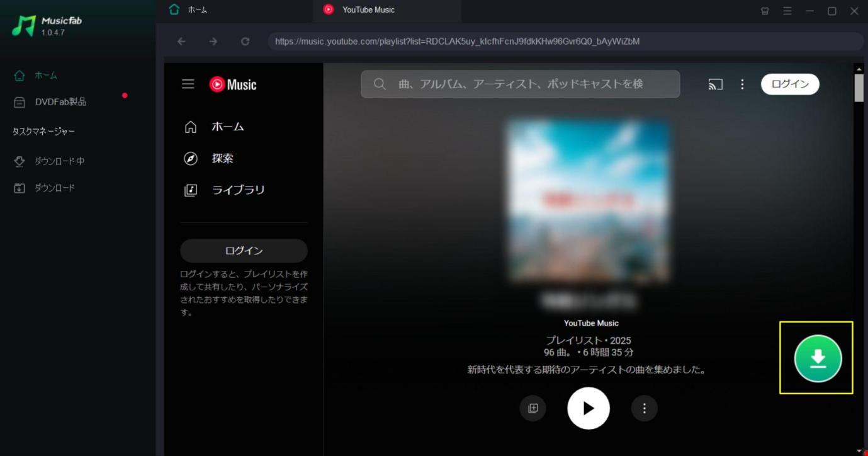This screenshot has height=456, width=868.
Task: Click the YouTube Music search field
Action: (x=521, y=84)
